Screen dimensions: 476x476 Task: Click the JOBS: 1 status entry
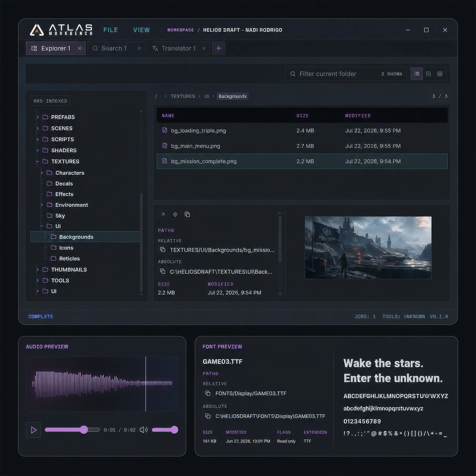click(x=365, y=317)
